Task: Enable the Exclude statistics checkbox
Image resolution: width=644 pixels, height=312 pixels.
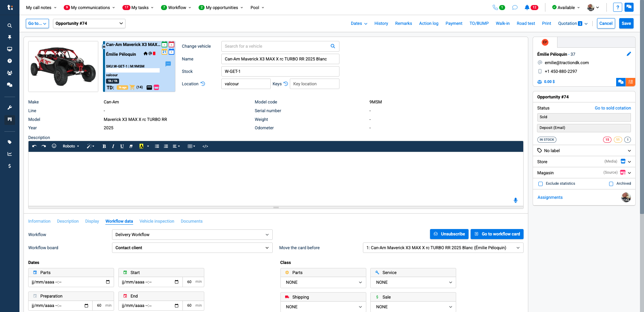Action: (x=540, y=184)
